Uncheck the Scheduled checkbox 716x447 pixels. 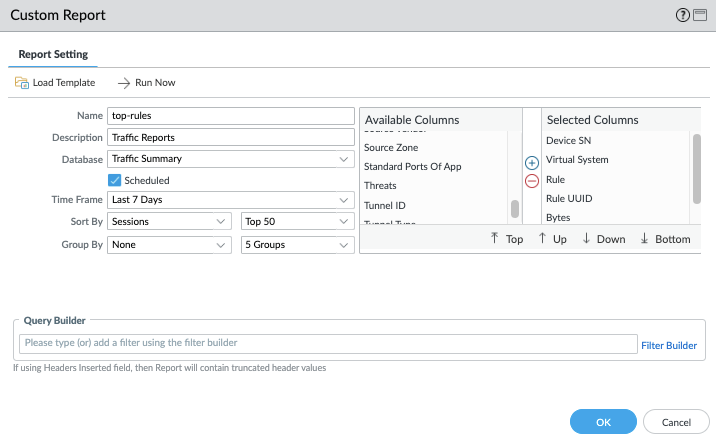point(114,180)
